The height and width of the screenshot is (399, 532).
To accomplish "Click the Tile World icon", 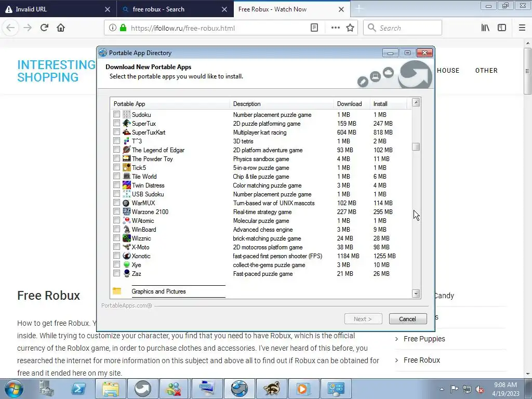I will click(127, 176).
